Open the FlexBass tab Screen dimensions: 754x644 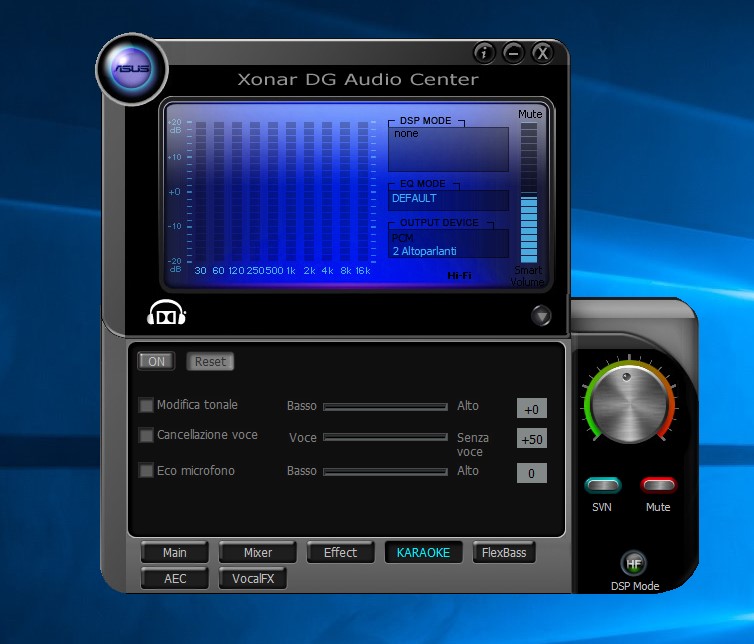(504, 552)
